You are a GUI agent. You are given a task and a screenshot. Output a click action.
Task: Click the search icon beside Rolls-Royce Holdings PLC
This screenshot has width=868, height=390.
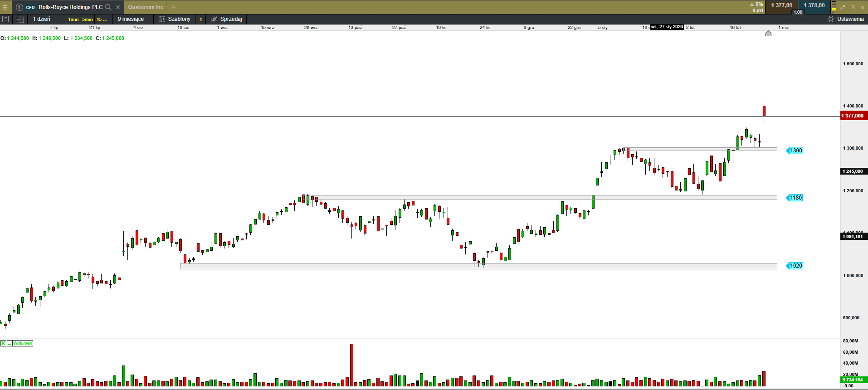pyautogui.click(x=108, y=7)
